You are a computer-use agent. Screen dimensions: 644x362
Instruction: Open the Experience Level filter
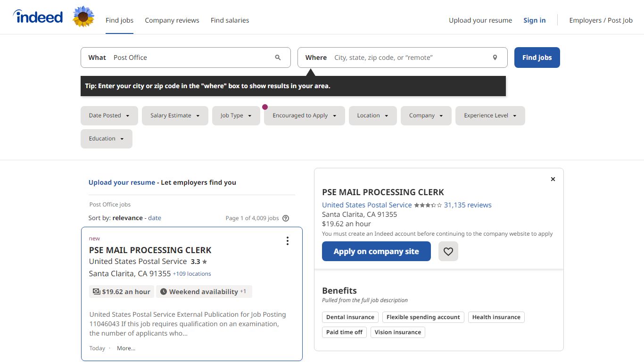490,115
